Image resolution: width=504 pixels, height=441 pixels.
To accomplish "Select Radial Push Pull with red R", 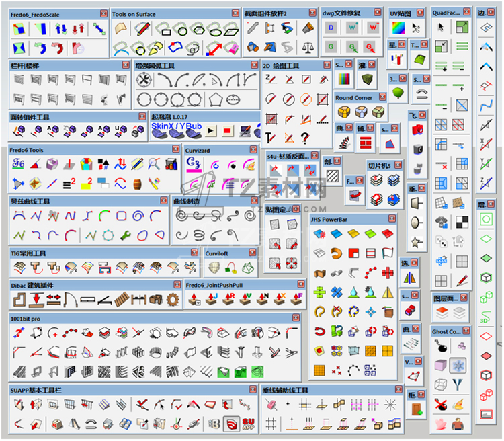I will tap(229, 299).
